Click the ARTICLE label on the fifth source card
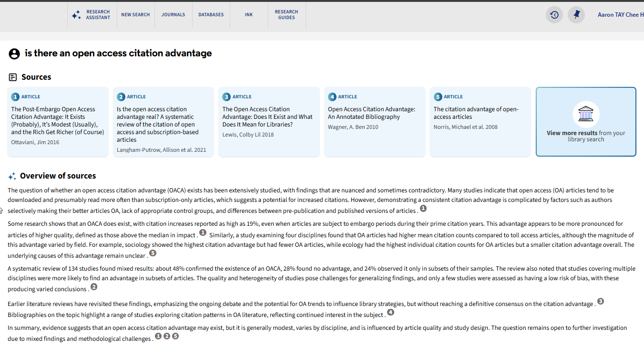This screenshot has height=348, width=644. (x=453, y=97)
